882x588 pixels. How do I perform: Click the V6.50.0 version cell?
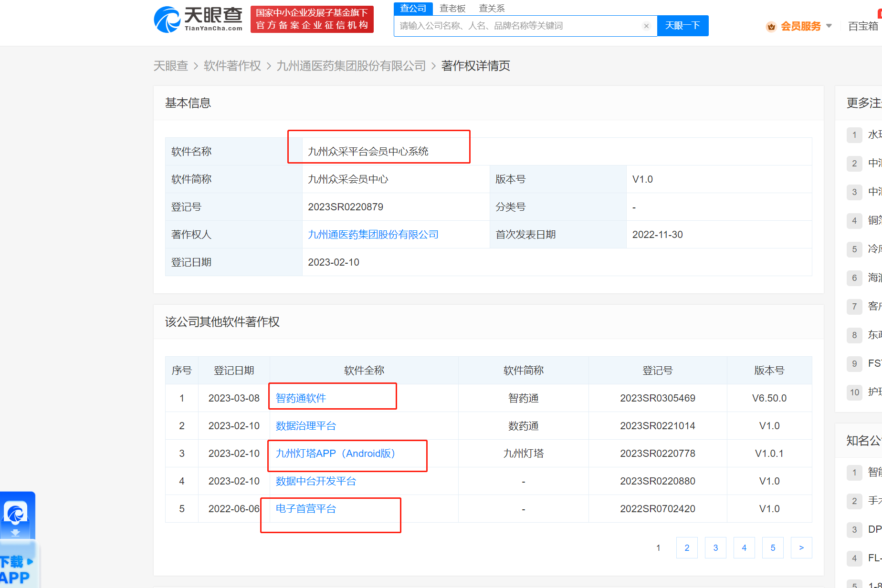pyautogui.click(x=769, y=398)
